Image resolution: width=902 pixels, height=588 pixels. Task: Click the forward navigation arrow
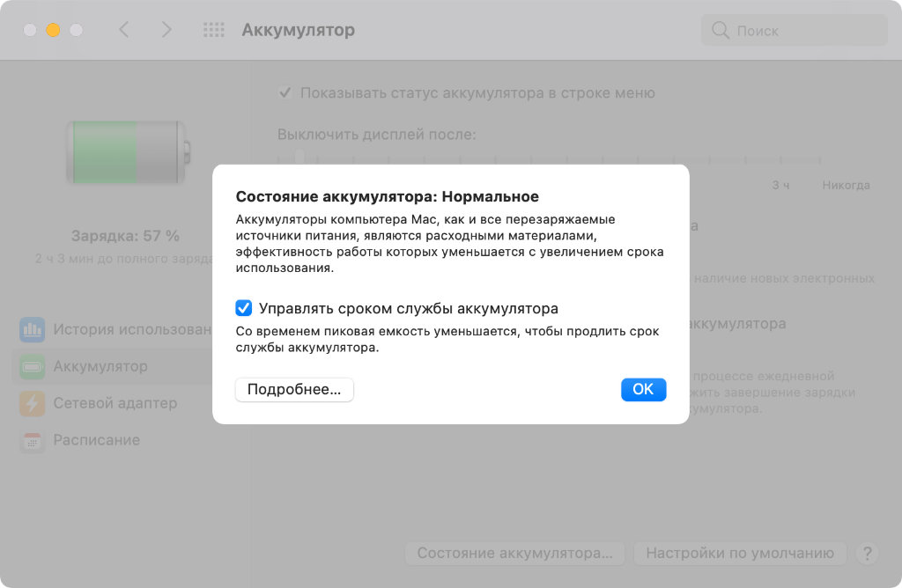(x=166, y=30)
